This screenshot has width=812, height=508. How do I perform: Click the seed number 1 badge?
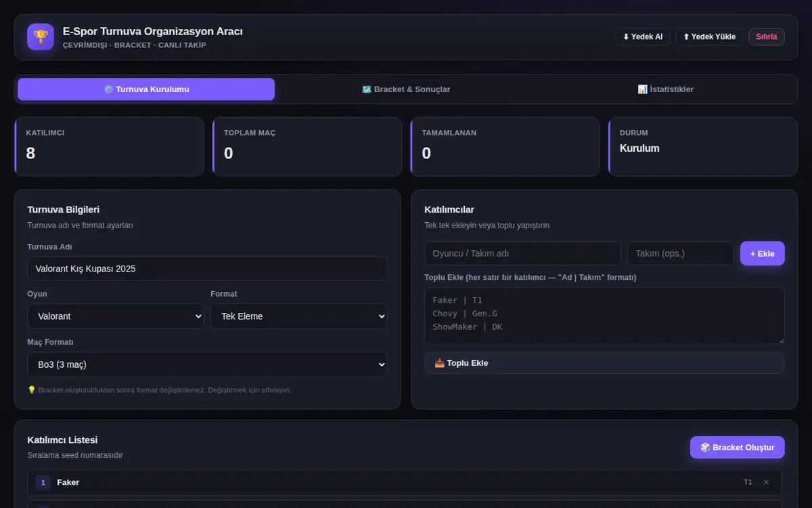pos(43,482)
